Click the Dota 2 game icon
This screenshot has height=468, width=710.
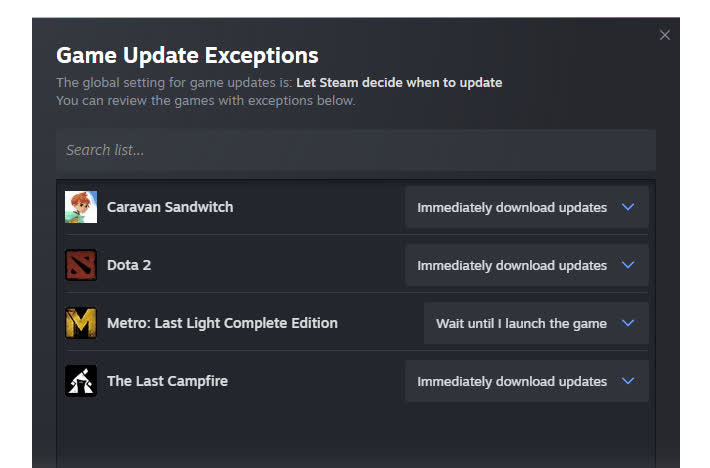click(81, 265)
